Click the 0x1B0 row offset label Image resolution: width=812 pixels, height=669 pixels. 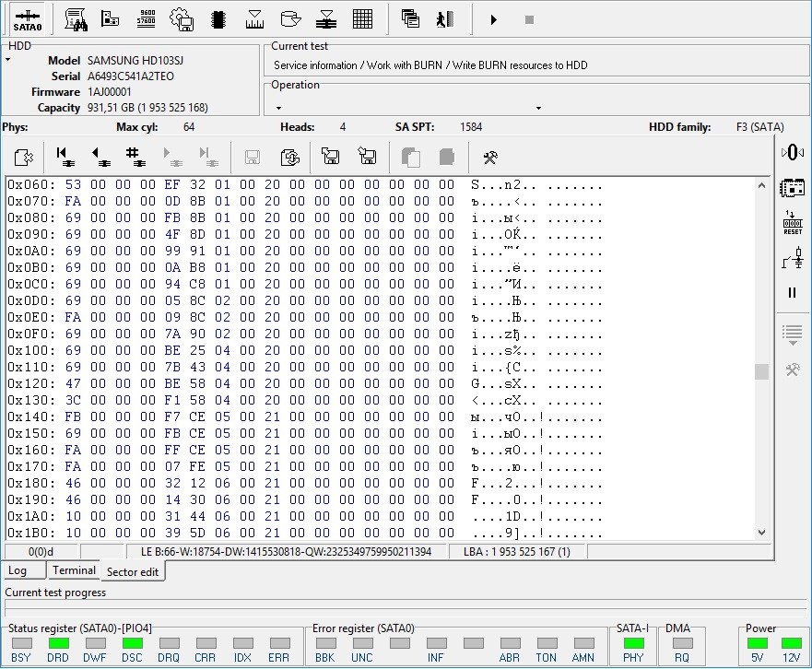pos(31,533)
